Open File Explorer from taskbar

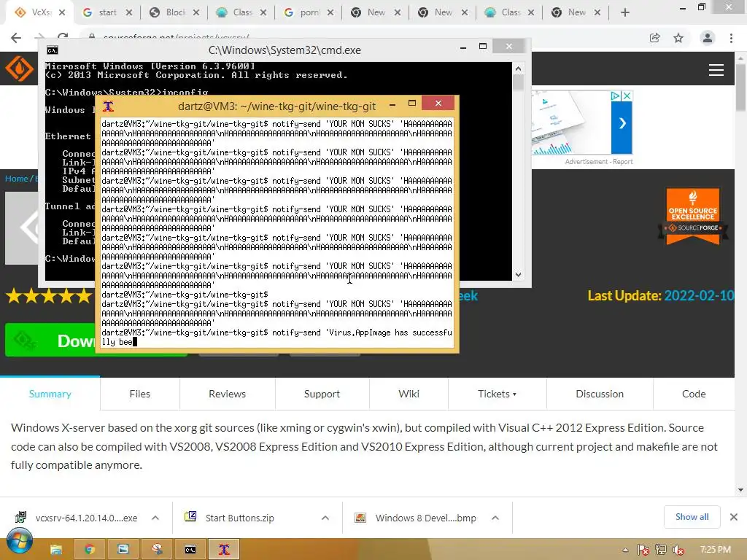click(x=56, y=550)
